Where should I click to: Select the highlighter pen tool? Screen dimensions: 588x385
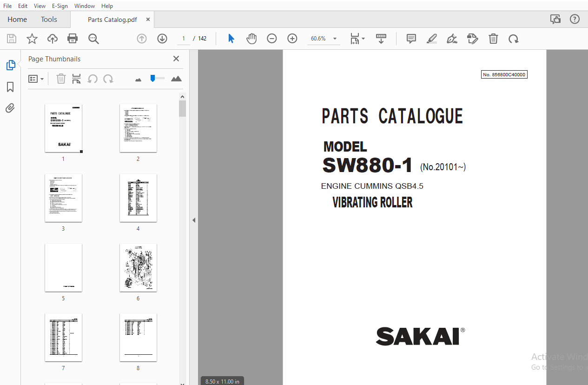point(432,39)
